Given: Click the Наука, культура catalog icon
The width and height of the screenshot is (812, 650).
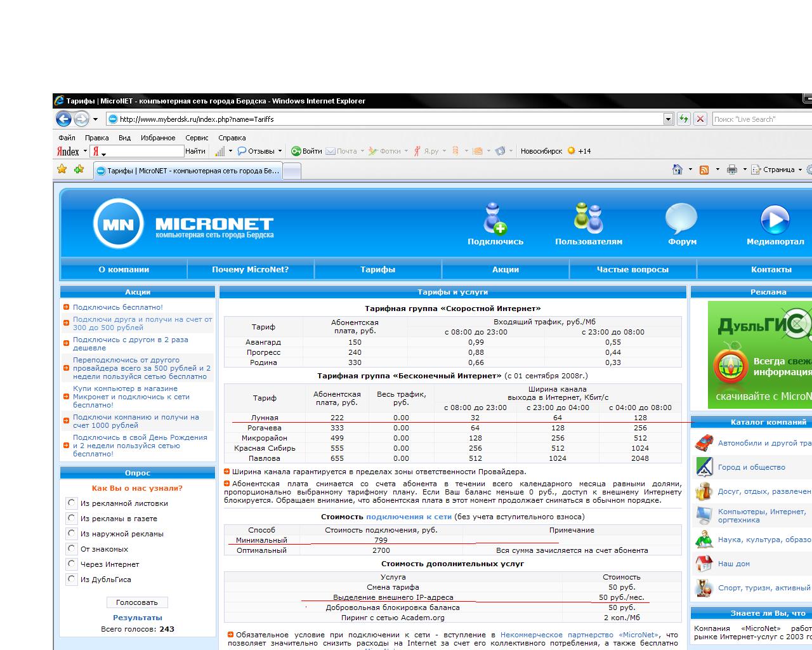Looking at the screenshot, I should 704,539.
